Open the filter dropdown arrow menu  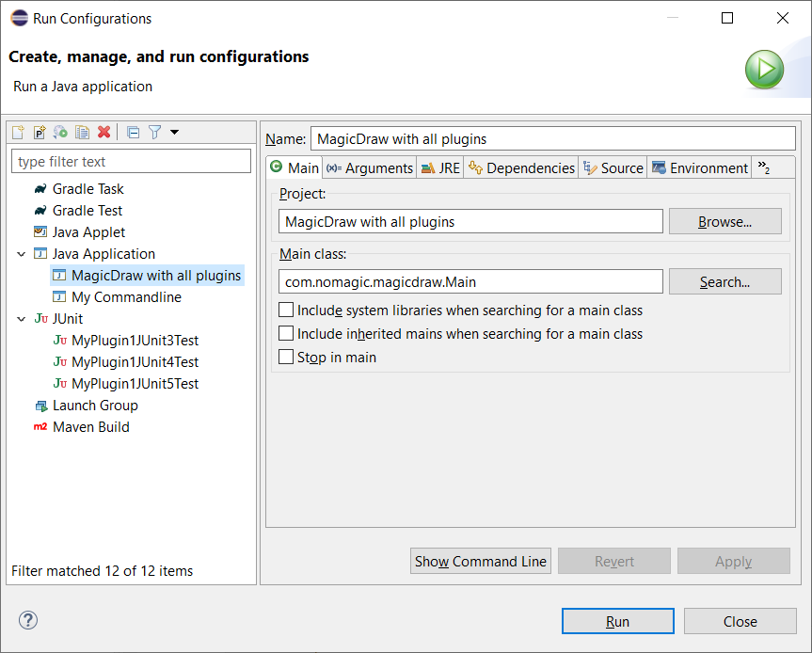[174, 133]
